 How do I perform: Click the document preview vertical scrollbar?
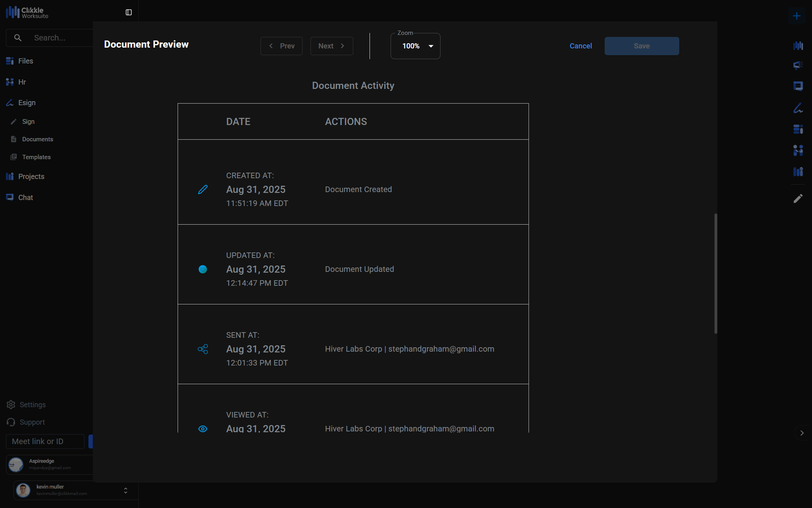[715, 274]
